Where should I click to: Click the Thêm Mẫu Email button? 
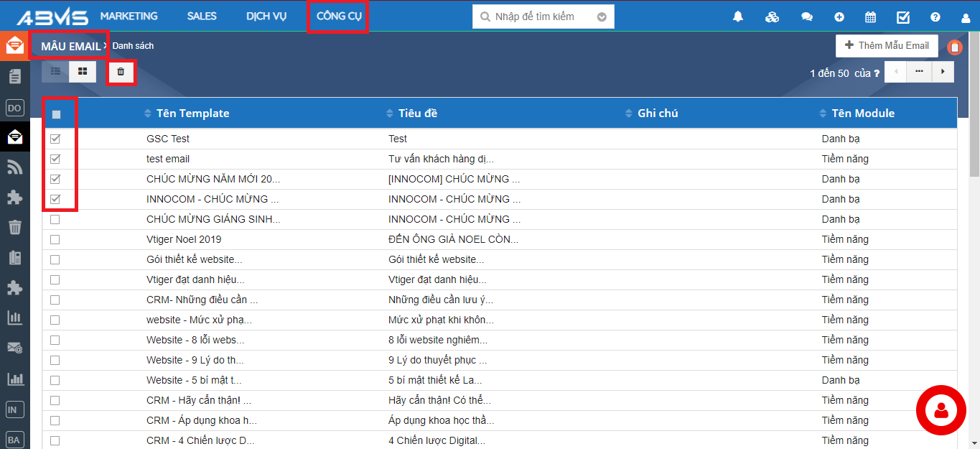887,45
